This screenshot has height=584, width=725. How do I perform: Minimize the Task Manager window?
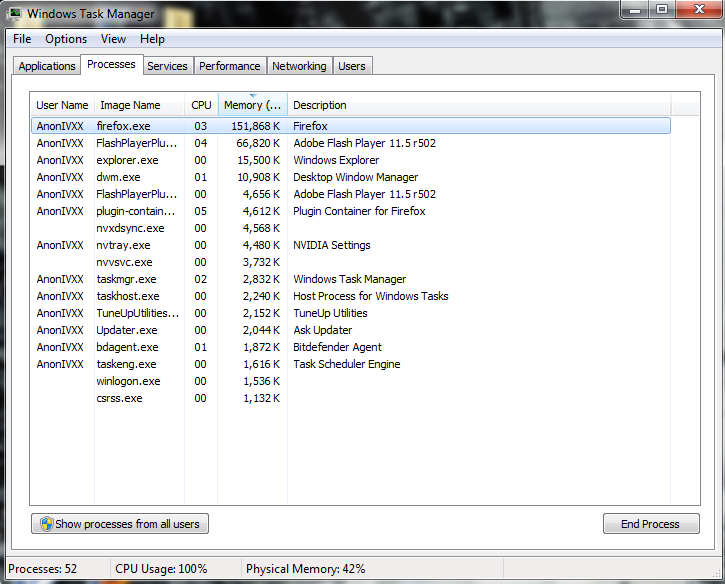[x=635, y=9]
